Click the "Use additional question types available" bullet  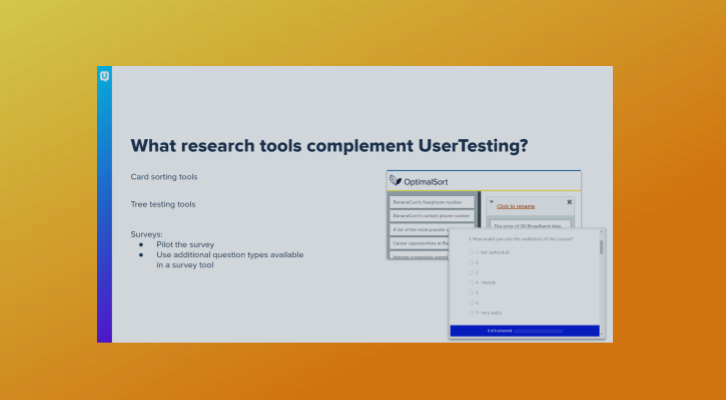(x=230, y=255)
